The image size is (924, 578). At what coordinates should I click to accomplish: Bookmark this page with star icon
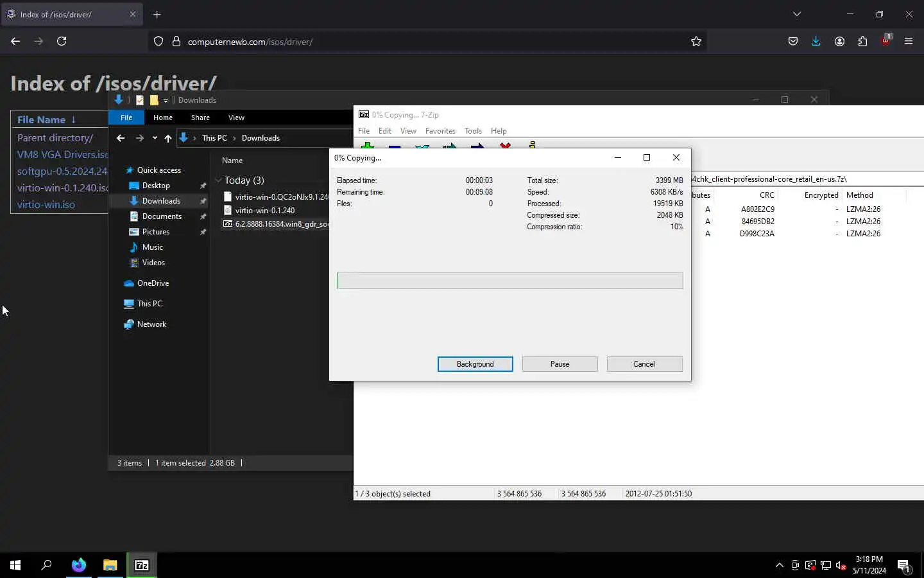(x=696, y=42)
